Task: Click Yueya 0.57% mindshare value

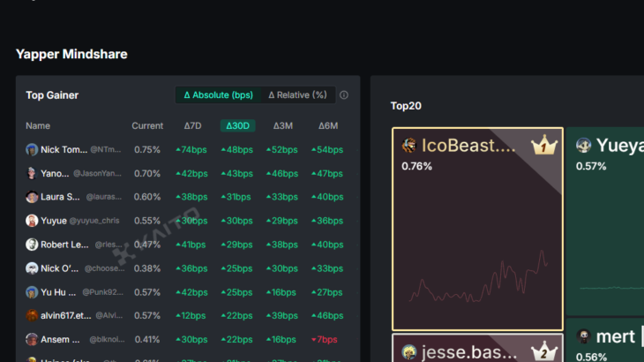Action: coord(591,166)
